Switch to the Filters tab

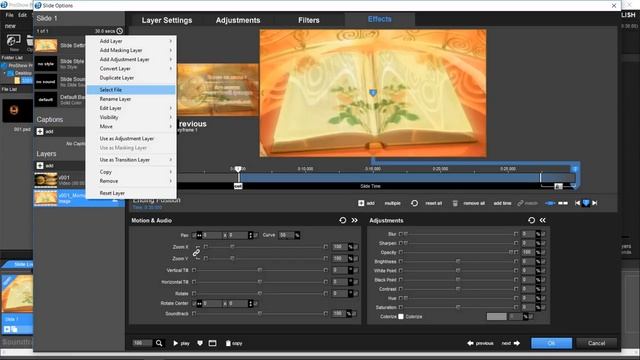309,20
